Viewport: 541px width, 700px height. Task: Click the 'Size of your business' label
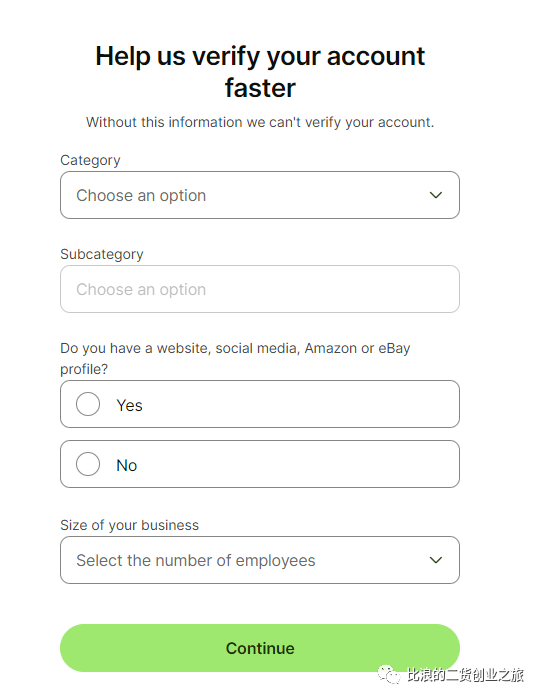tap(129, 525)
